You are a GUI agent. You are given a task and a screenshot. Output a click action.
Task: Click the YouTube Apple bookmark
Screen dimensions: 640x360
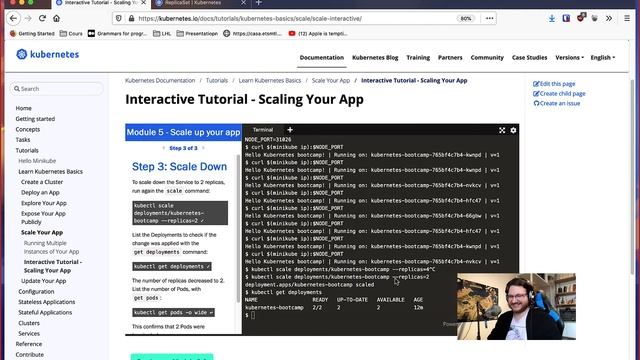[318, 33]
